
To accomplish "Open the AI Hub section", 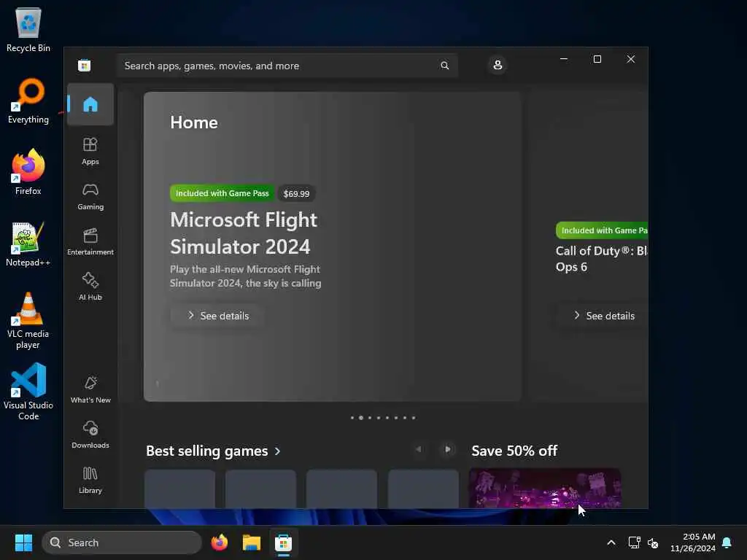I will click(x=90, y=286).
